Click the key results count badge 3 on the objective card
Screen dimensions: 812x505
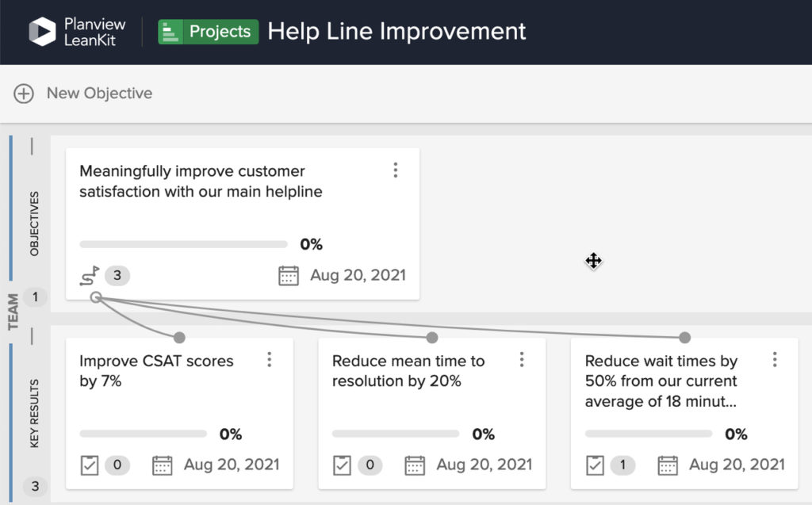point(117,276)
